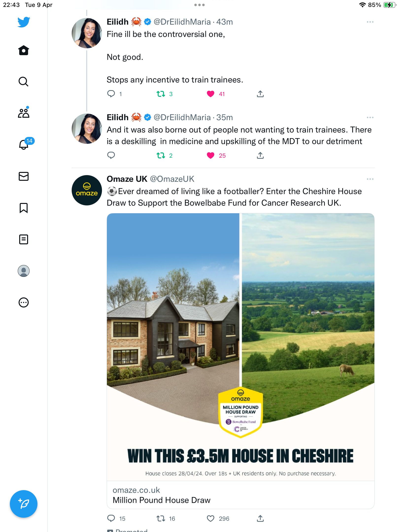Open Profile avatar icon in sidebar
The image size is (399, 532).
24,271
